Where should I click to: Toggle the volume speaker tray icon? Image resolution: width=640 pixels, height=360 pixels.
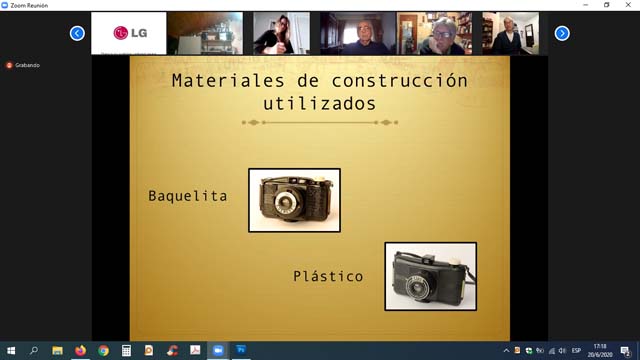(562, 351)
